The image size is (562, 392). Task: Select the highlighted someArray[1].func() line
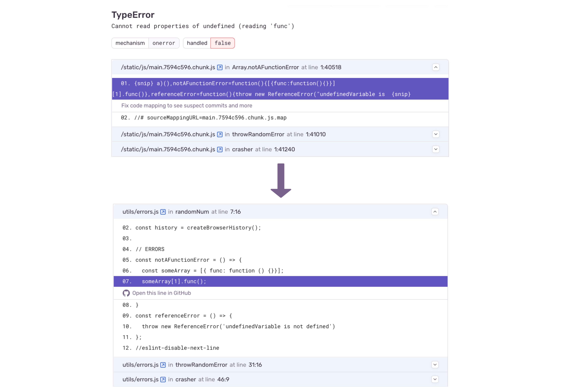(x=174, y=281)
